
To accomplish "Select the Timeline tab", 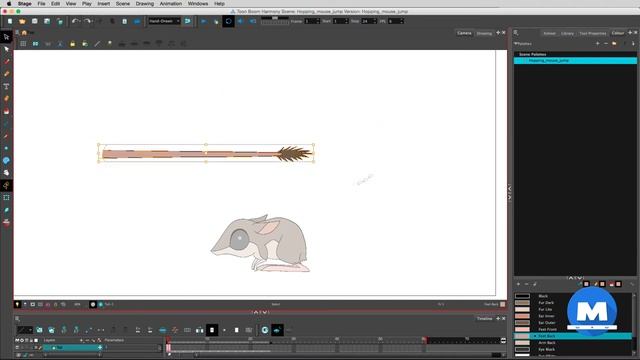I will pyautogui.click(x=484, y=318).
